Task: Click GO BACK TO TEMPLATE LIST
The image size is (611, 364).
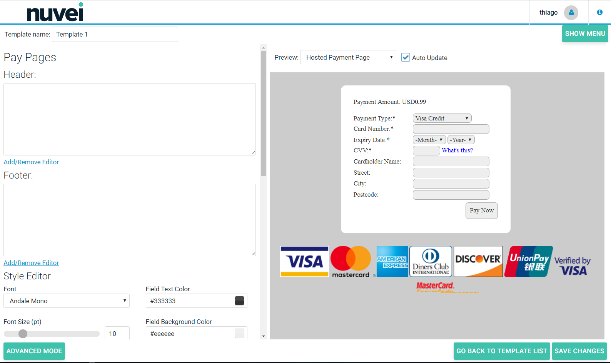Action: click(502, 351)
